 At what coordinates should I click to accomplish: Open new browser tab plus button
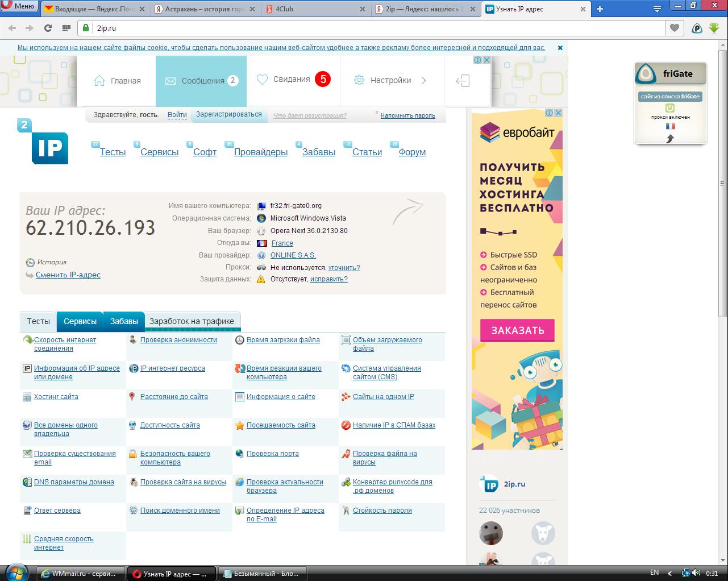click(x=600, y=9)
